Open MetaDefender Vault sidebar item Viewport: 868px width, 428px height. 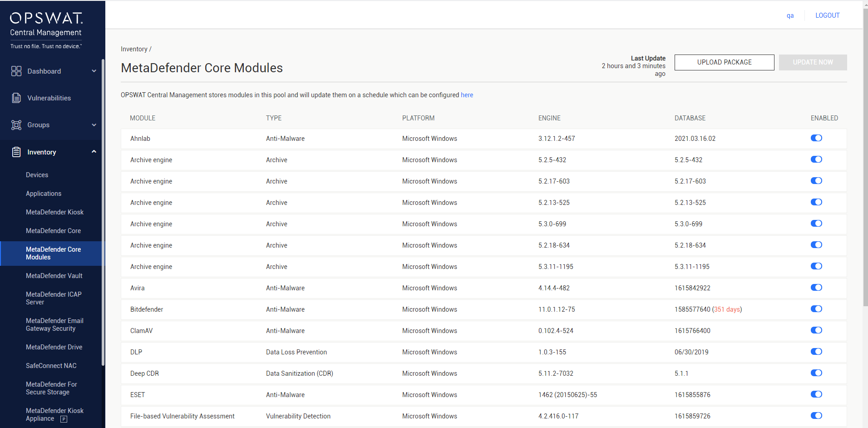54,276
